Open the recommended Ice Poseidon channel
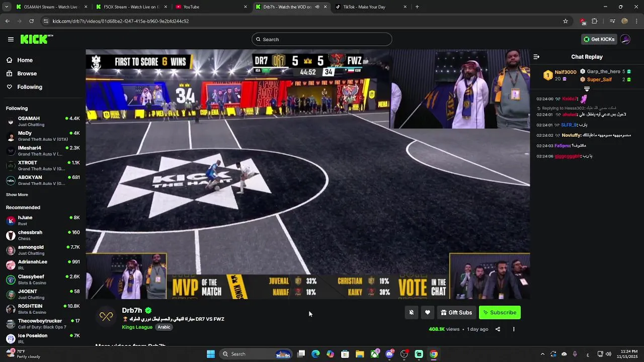The height and width of the screenshot is (362, 644). pyautogui.click(x=43, y=338)
